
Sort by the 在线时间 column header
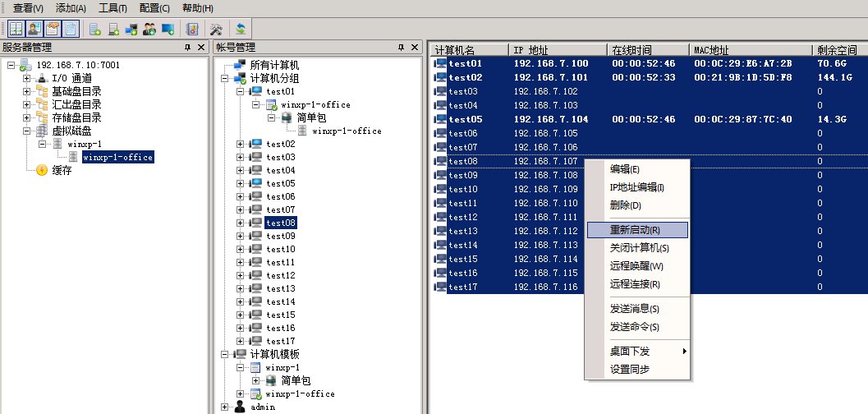(x=648, y=50)
